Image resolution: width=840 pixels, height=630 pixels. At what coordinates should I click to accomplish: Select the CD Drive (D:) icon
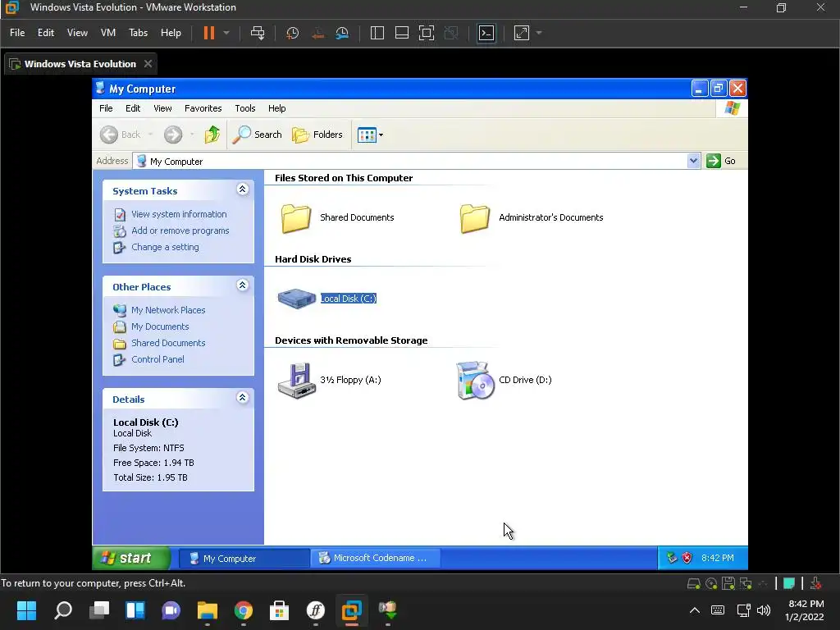(x=475, y=381)
